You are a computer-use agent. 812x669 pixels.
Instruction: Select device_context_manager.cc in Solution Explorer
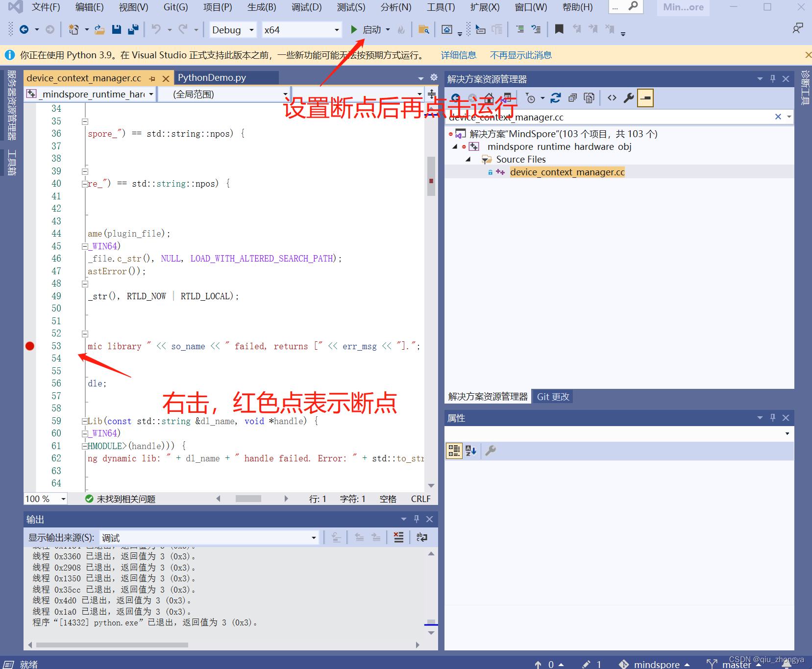click(567, 172)
